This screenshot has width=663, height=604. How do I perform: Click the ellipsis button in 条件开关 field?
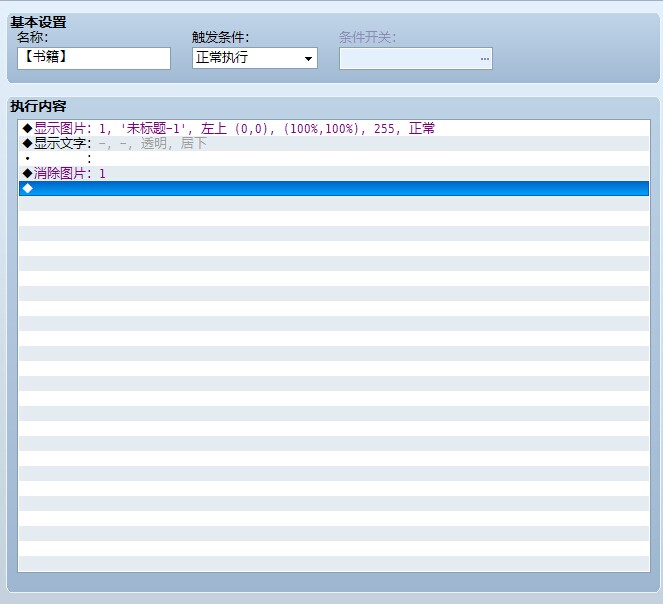485,59
